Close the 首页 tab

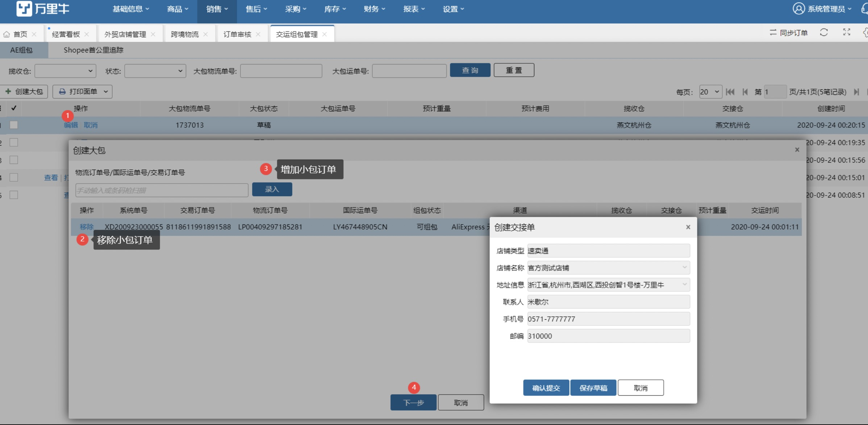click(34, 34)
